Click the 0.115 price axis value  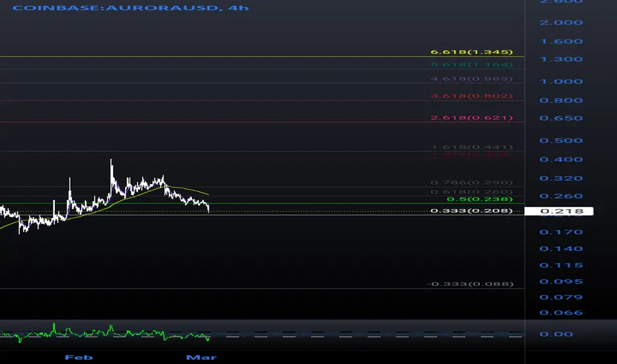click(561, 265)
